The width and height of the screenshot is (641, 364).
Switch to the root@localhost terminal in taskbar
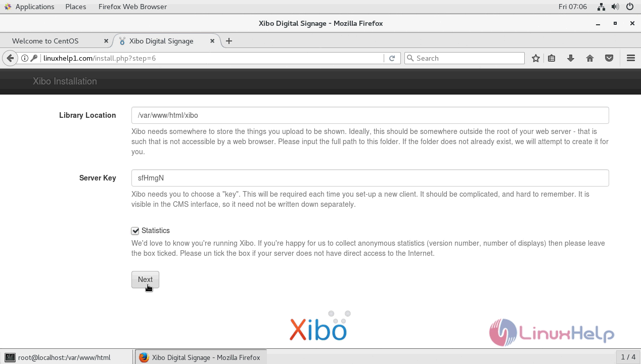point(67,357)
